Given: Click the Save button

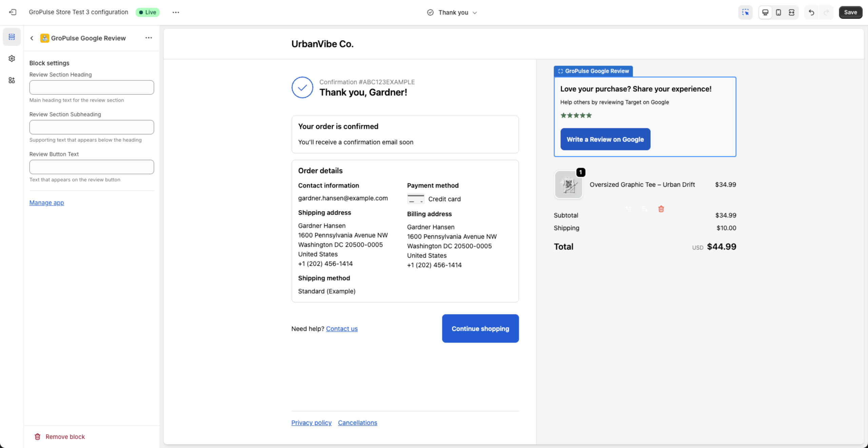Looking at the screenshot, I should [850, 13].
